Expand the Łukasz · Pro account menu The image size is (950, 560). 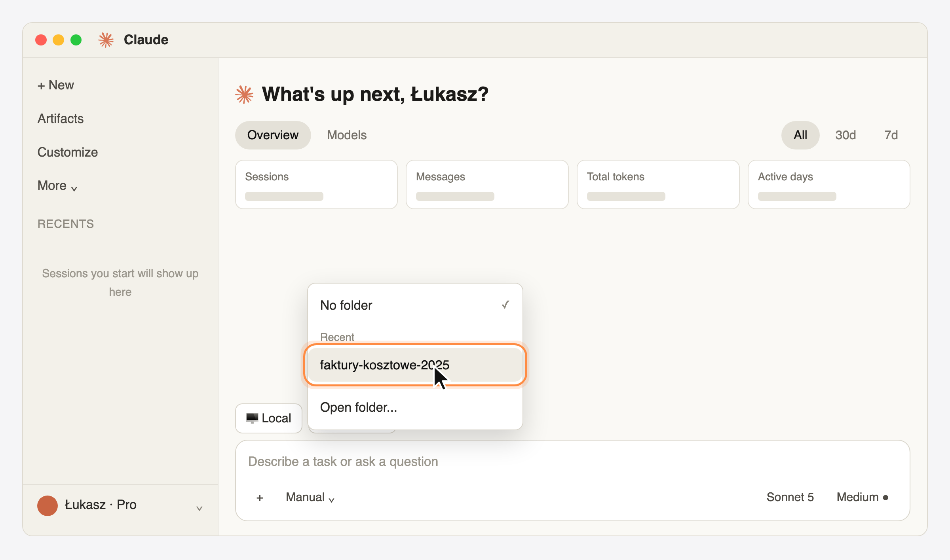(x=120, y=505)
